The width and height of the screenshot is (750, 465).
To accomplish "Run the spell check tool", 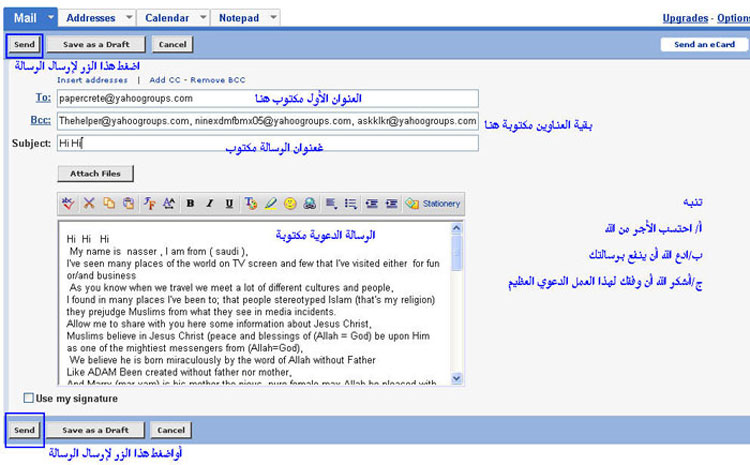I will point(68,204).
